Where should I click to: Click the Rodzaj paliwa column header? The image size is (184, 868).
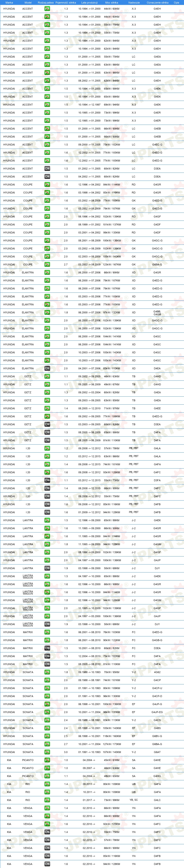pyautogui.click(x=45, y=2)
